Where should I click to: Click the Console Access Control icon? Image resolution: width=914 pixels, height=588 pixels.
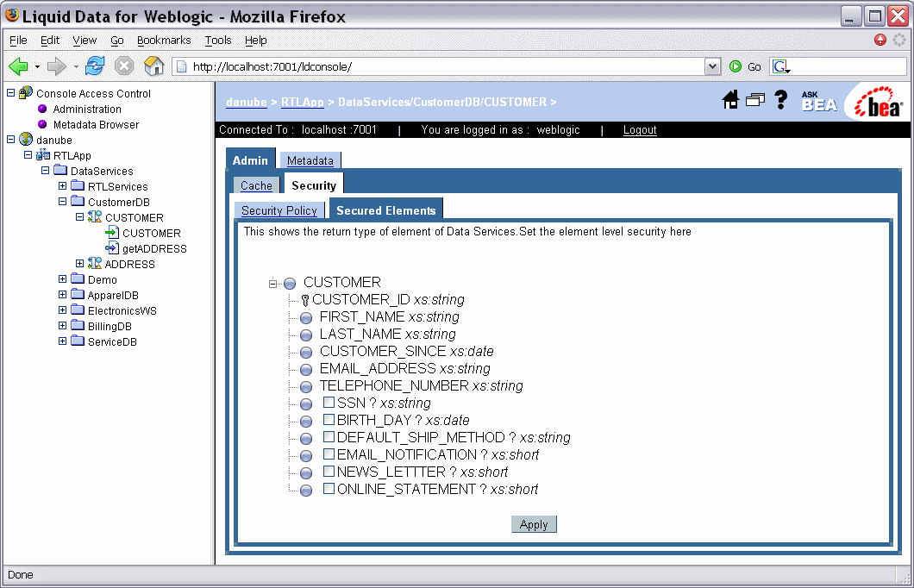(26, 92)
